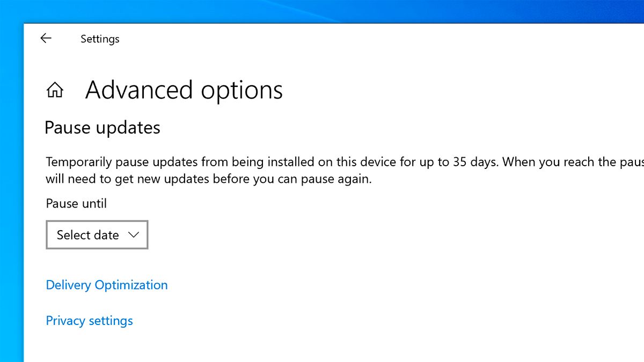
Task: Go back using the arrow icon
Action: (x=46, y=38)
